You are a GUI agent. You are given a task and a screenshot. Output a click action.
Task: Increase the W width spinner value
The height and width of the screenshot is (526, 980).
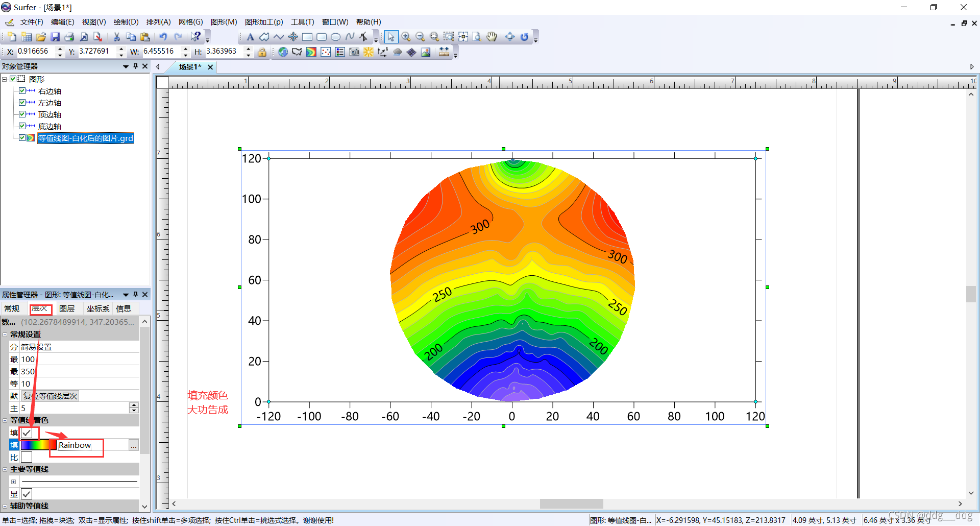(185, 49)
